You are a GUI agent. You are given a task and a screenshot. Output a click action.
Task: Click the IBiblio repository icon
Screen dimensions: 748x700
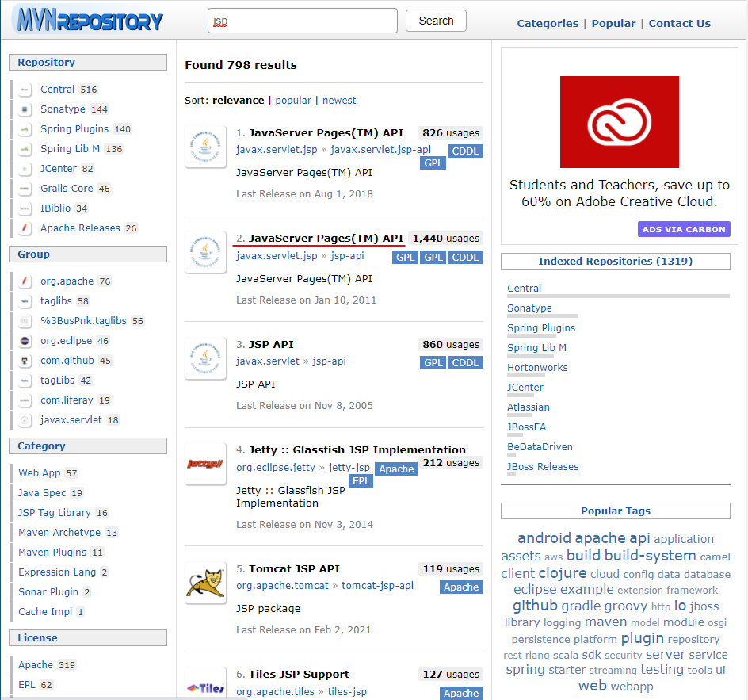point(25,208)
